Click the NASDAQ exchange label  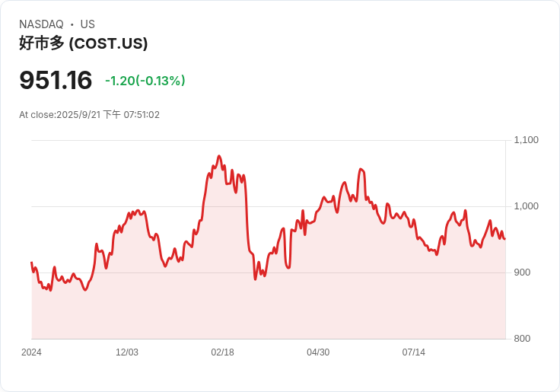(41, 24)
